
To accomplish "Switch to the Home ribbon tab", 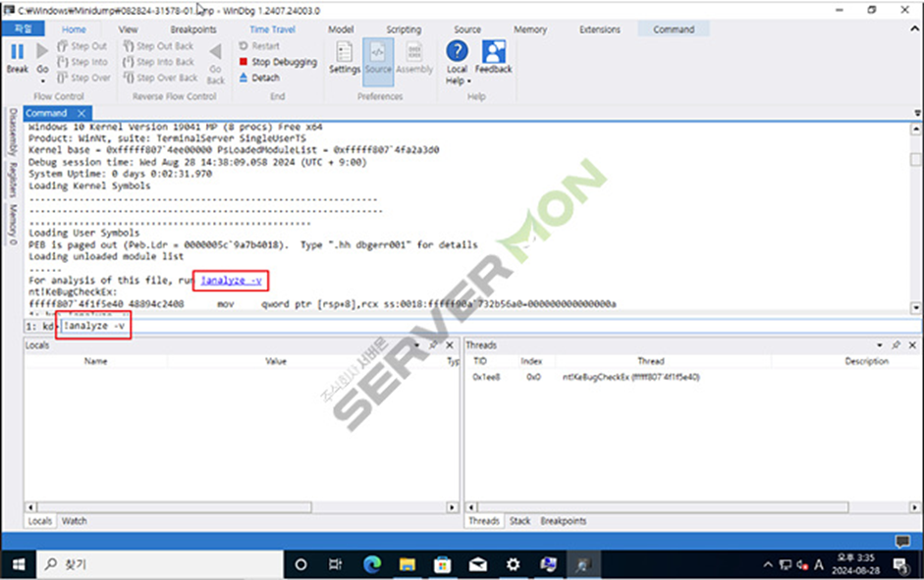I will 74,29.
